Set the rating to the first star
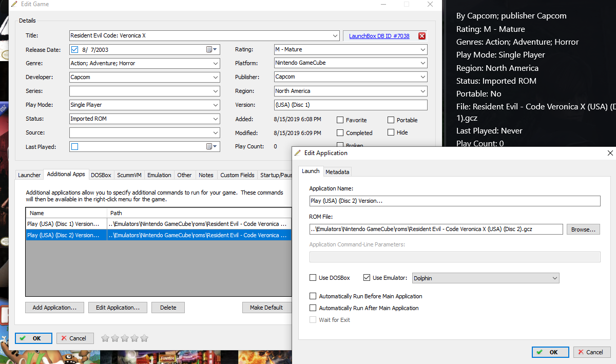 pyautogui.click(x=105, y=338)
